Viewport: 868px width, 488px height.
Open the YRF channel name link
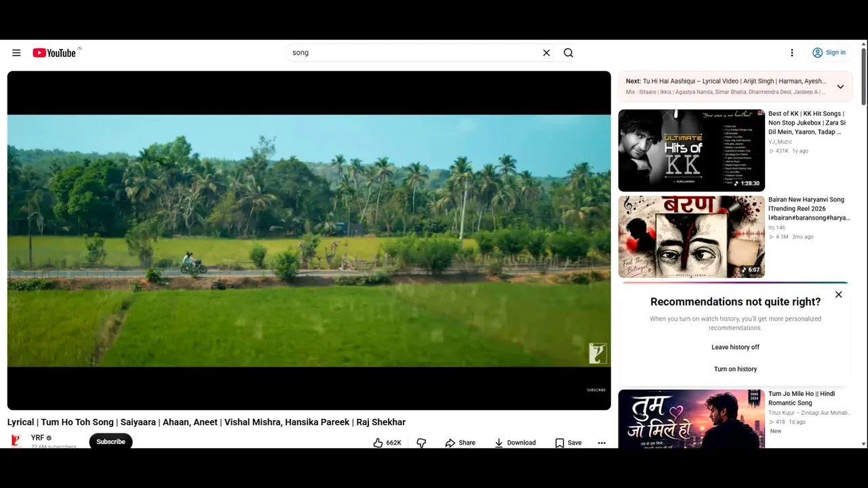(x=37, y=438)
